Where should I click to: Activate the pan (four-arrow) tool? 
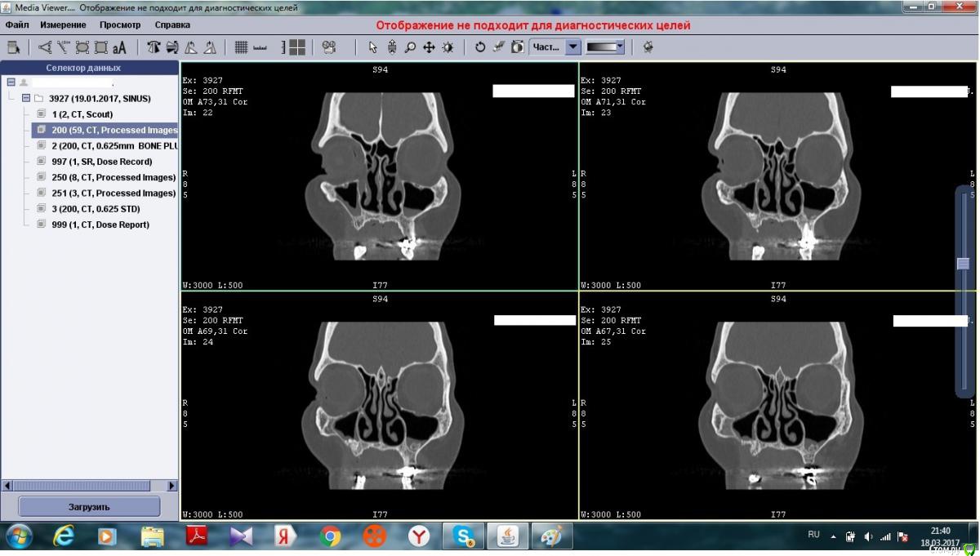click(429, 47)
